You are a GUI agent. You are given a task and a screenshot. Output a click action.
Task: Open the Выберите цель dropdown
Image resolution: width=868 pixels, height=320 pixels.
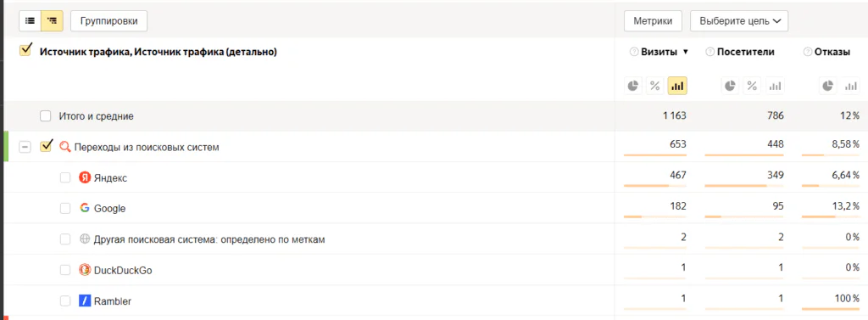pyautogui.click(x=739, y=21)
